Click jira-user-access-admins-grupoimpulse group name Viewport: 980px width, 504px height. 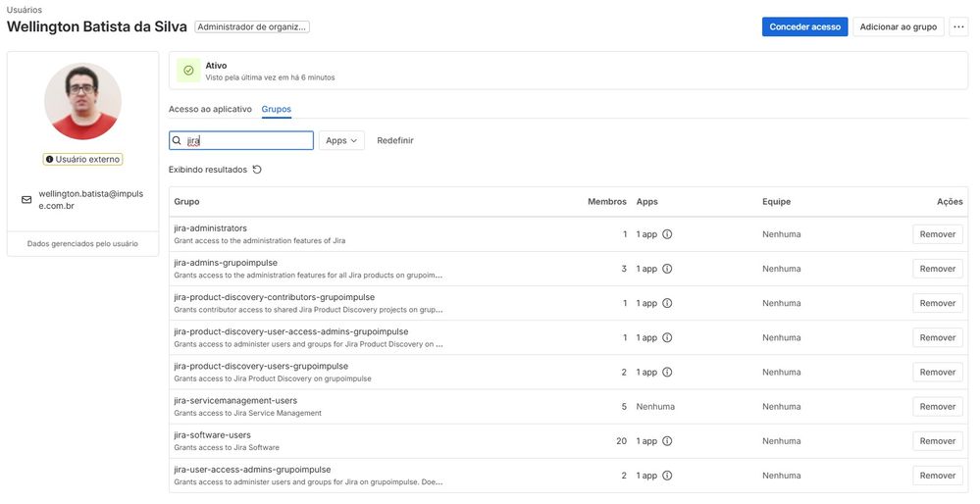click(x=252, y=469)
